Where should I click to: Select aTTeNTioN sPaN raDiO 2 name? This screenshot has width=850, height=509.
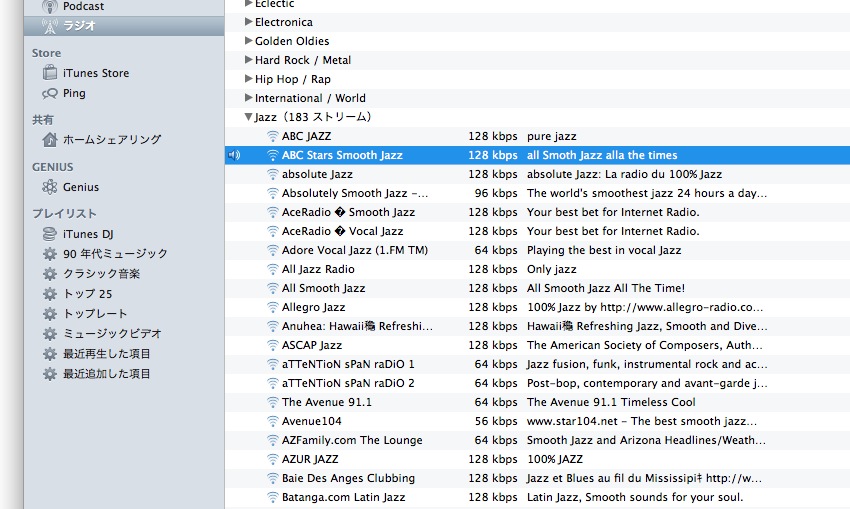coord(348,383)
